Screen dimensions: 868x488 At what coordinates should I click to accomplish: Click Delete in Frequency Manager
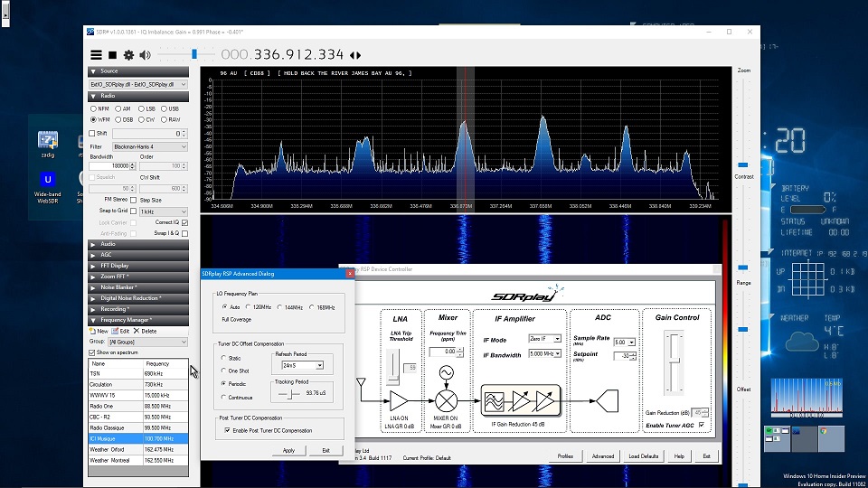tap(145, 331)
